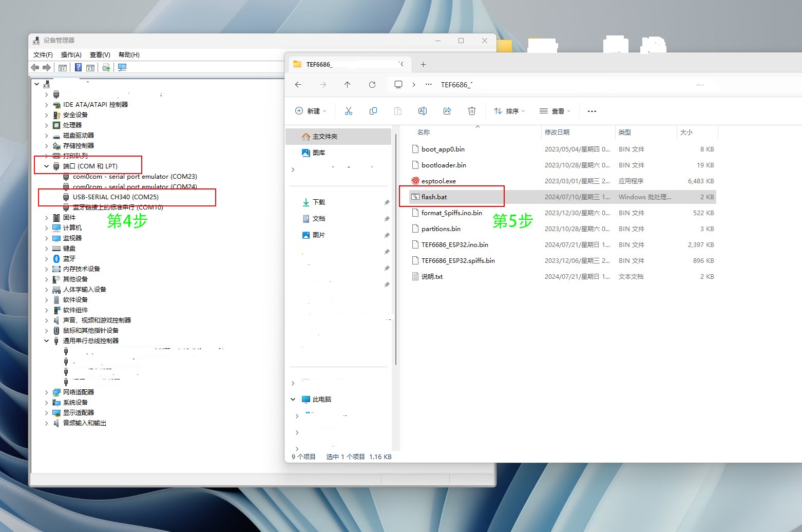This screenshot has width=802, height=532.
Task: Click the Rename icon in Explorer toolbar
Action: 423,111
